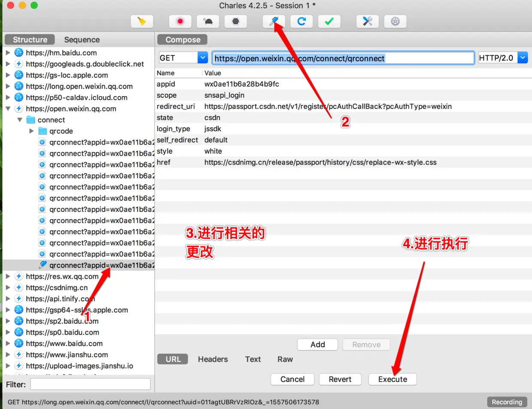Select the scope value snsapi_login
Image resolution: width=532 pixels, height=409 pixels.
(x=224, y=95)
